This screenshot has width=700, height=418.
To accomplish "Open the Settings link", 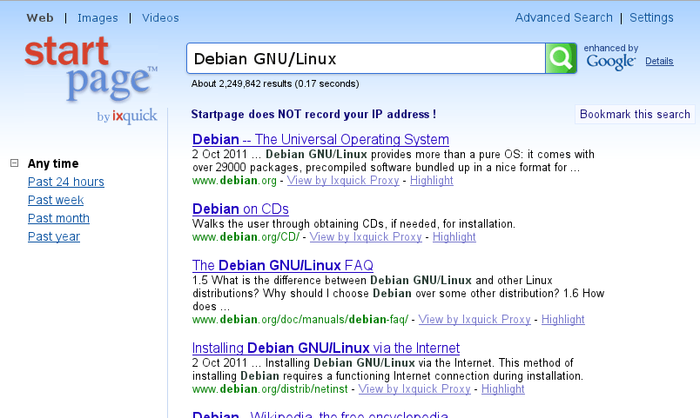I will click(x=651, y=17).
